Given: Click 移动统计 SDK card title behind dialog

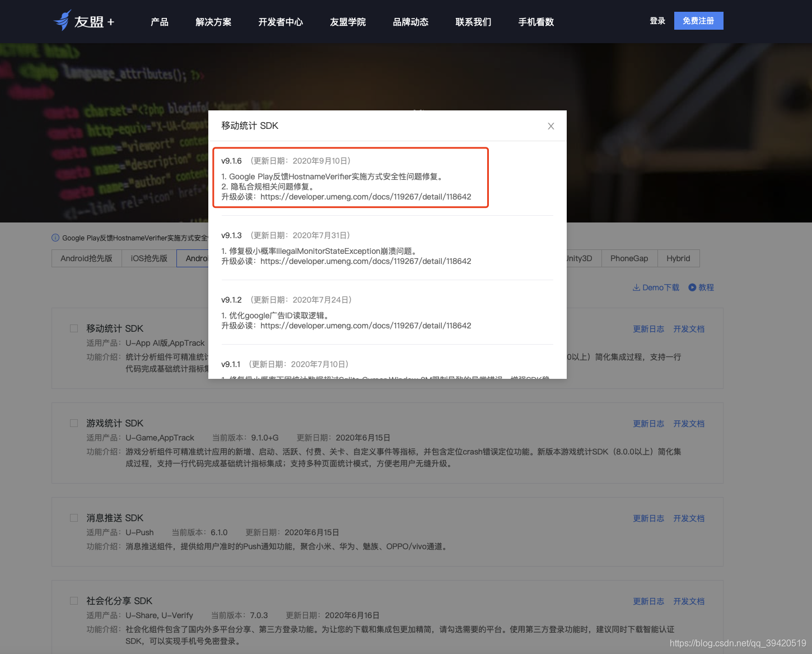Looking at the screenshot, I should click(x=115, y=328).
